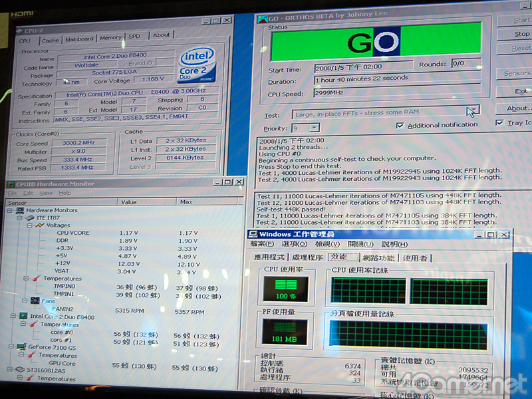Collapse the ITE IT87 tree node
Screen dimensions: 532x399
[20, 218]
